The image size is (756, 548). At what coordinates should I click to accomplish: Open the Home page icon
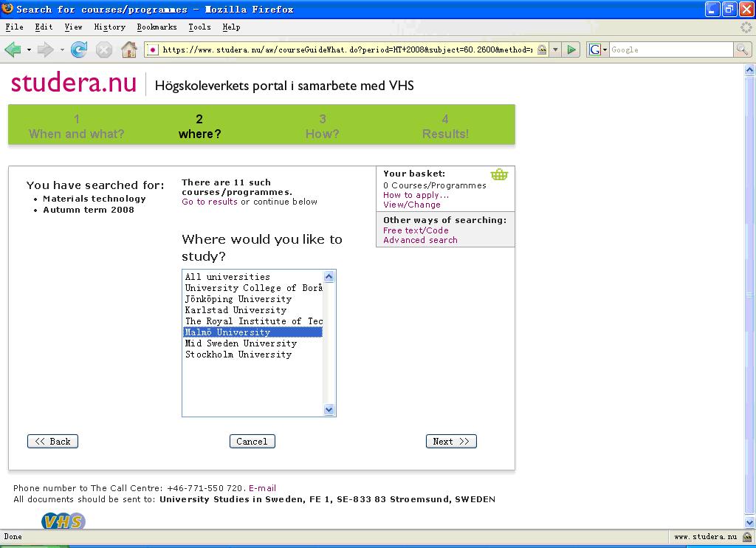point(128,49)
